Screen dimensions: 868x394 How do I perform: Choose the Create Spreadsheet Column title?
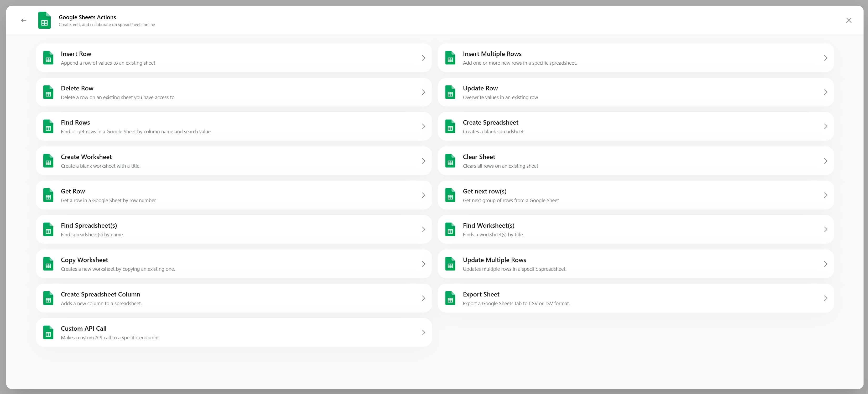click(100, 294)
